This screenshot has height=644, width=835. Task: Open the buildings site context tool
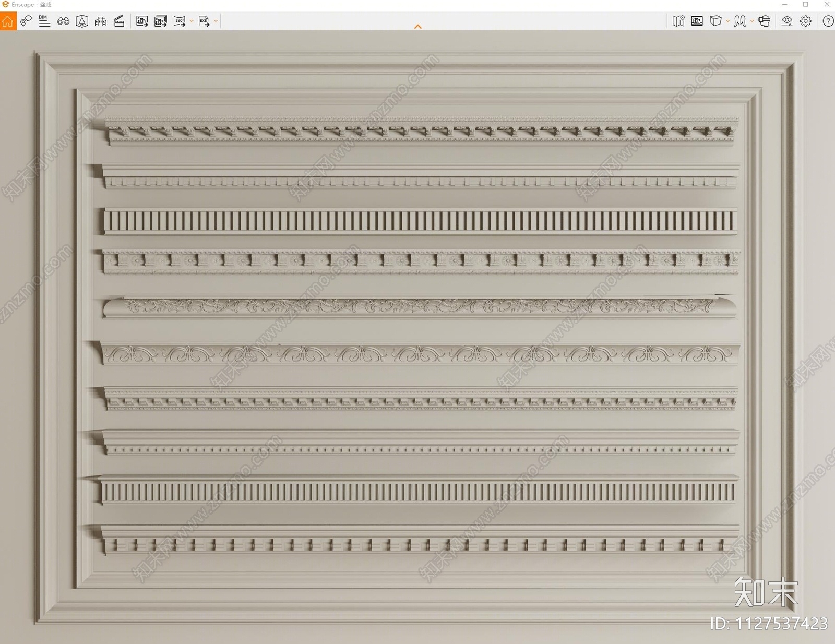101,21
